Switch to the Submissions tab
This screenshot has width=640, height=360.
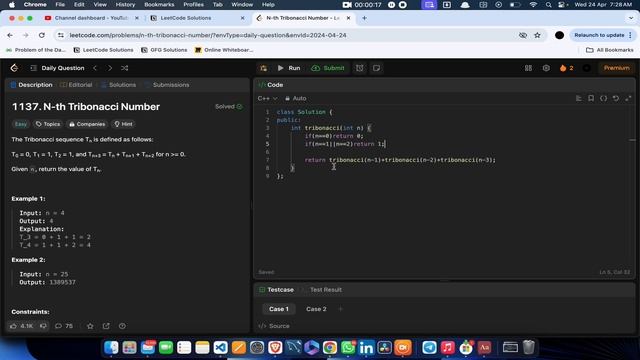(x=167, y=85)
